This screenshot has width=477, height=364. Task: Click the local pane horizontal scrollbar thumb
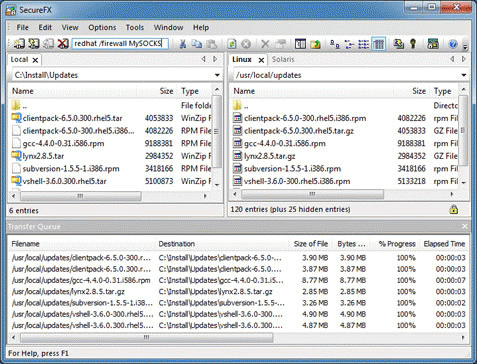80,196
